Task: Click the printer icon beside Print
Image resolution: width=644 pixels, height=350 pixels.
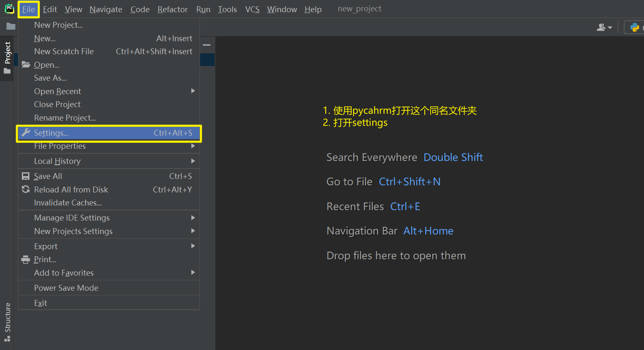Action: 26,259
